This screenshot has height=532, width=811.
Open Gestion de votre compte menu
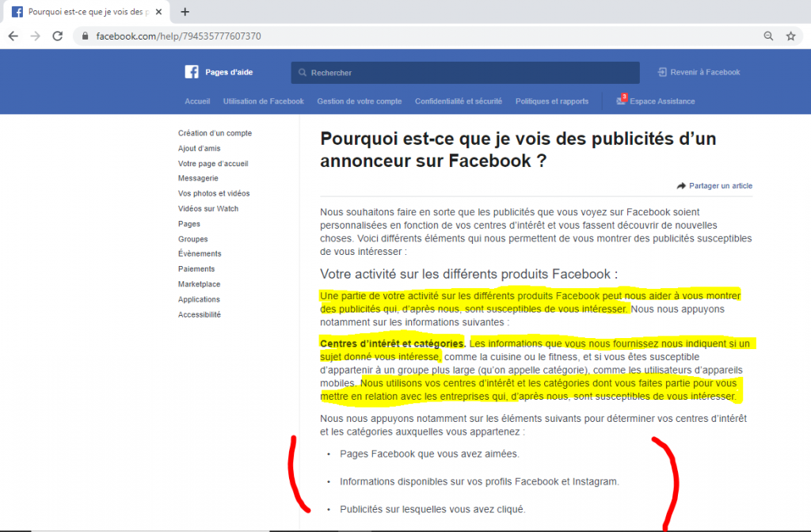click(360, 101)
